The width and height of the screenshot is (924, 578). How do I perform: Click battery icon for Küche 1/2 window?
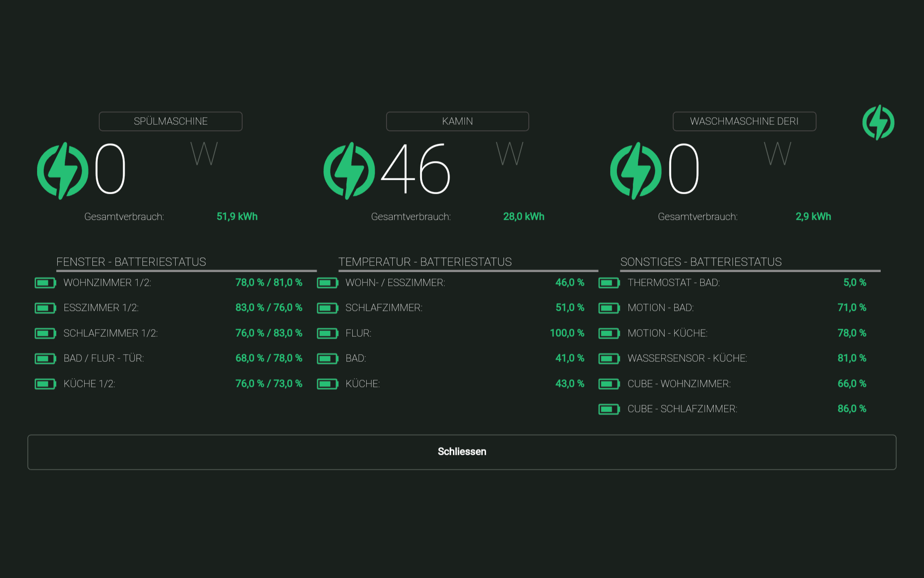(45, 384)
